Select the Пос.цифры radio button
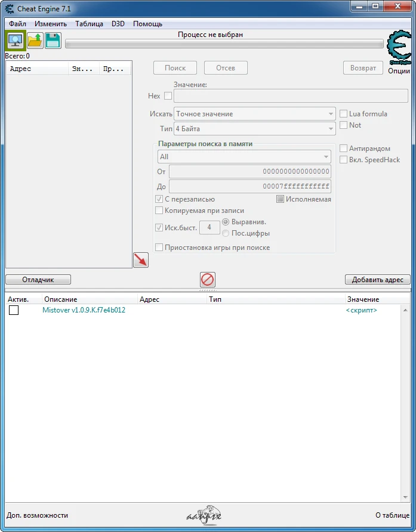 point(226,233)
